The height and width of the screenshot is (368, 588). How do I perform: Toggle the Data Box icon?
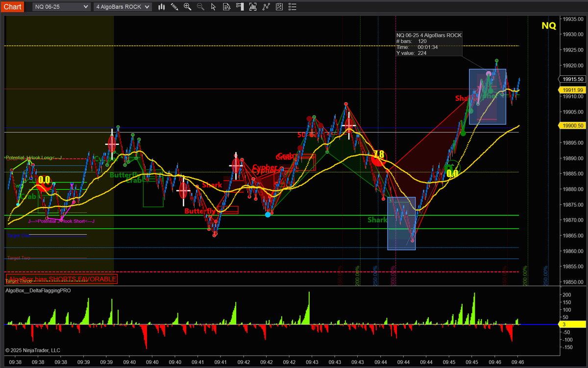click(226, 7)
